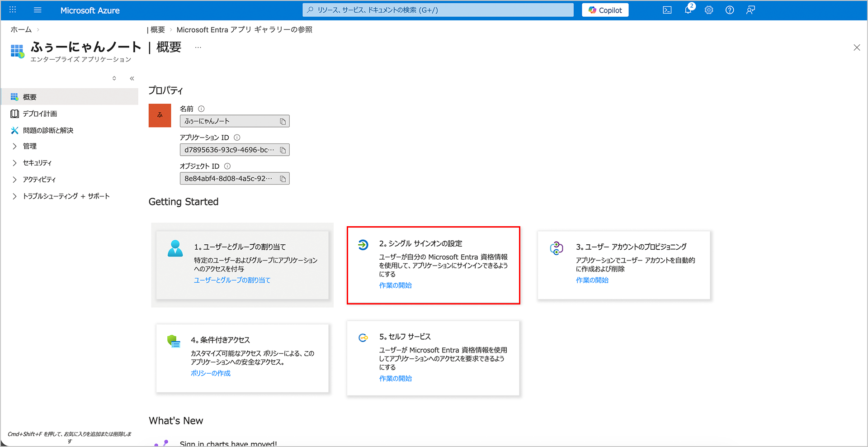The height and width of the screenshot is (447, 868).
Task: Open Cloud Shell from the top bar
Action: (667, 10)
